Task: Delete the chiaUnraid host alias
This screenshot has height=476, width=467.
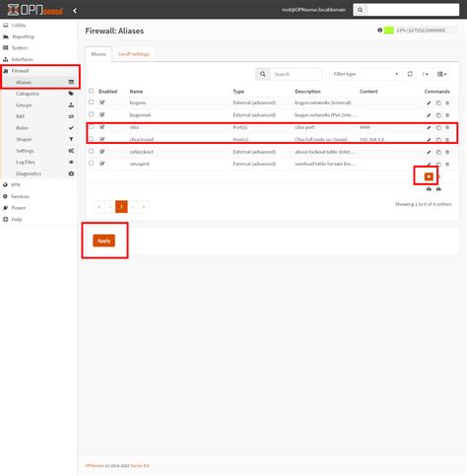Action: click(x=447, y=140)
